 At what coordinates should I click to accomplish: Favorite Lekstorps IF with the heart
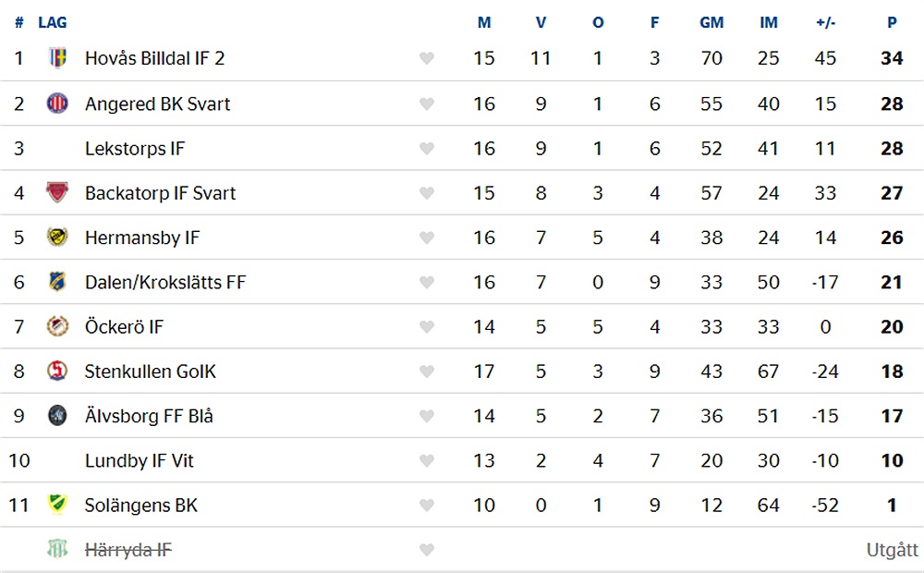pos(427,149)
